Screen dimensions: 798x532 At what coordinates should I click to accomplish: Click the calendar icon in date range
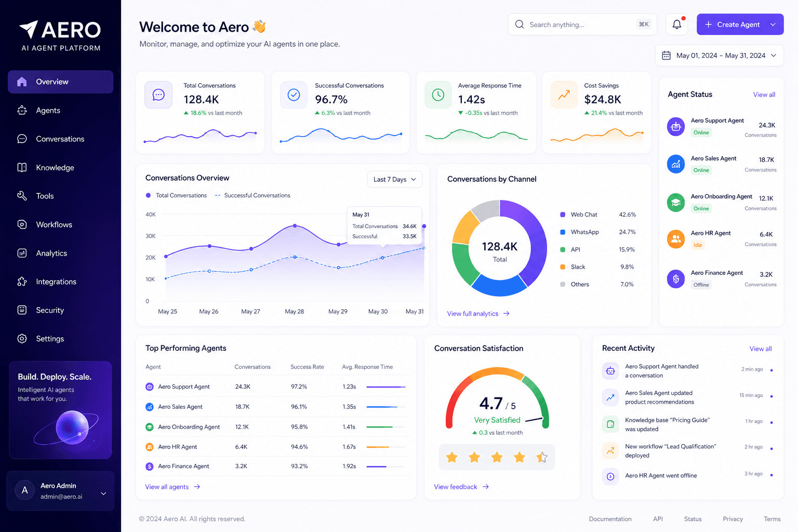(x=666, y=56)
